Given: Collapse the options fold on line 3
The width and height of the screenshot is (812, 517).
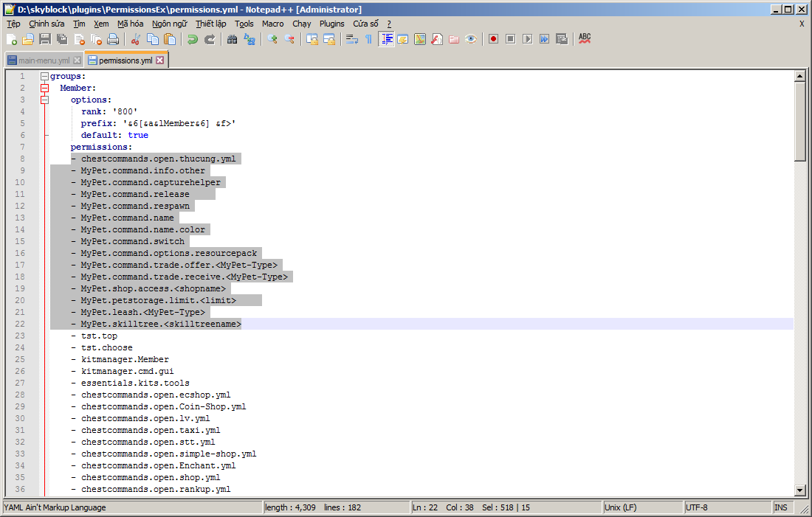Looking at the screenshot, I should 44,100.
